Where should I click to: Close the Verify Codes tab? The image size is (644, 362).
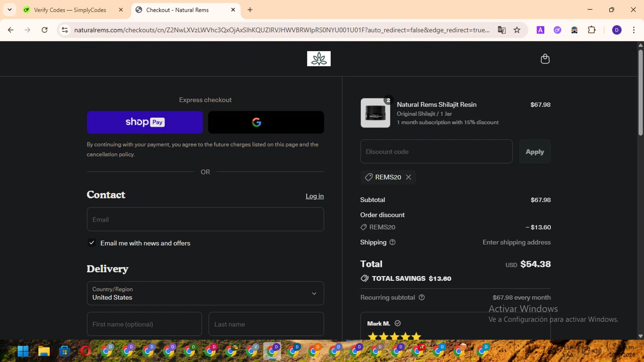[121, 10]
